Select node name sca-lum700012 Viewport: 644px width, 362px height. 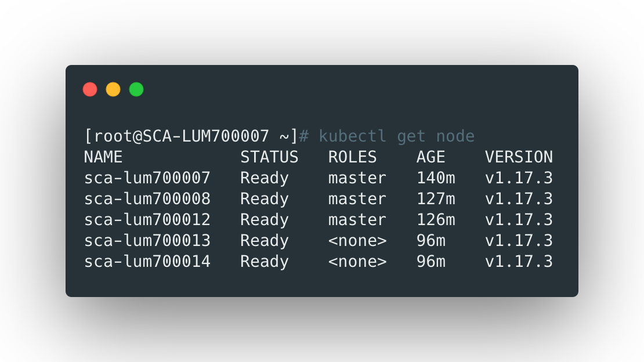147,220
